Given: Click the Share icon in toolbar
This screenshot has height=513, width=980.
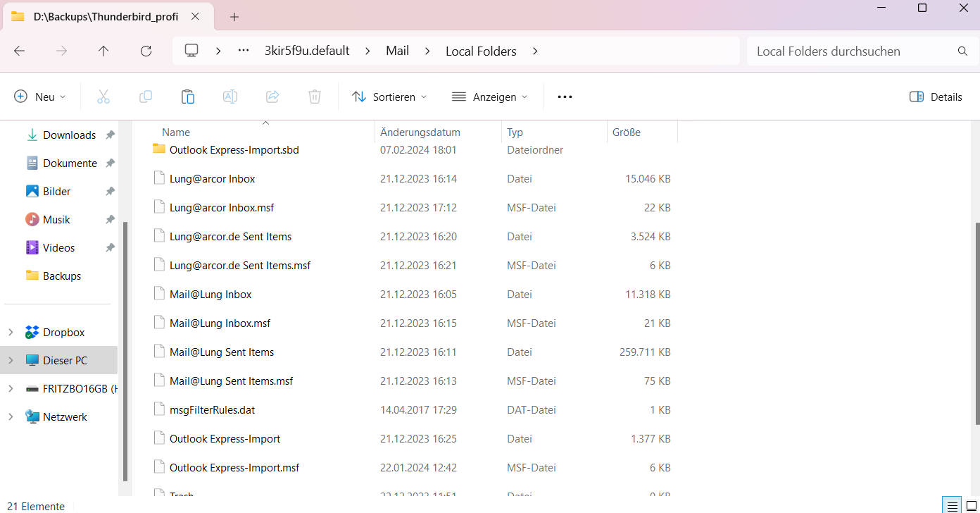Looking at the screenshot, I should (x=272, y=97).
